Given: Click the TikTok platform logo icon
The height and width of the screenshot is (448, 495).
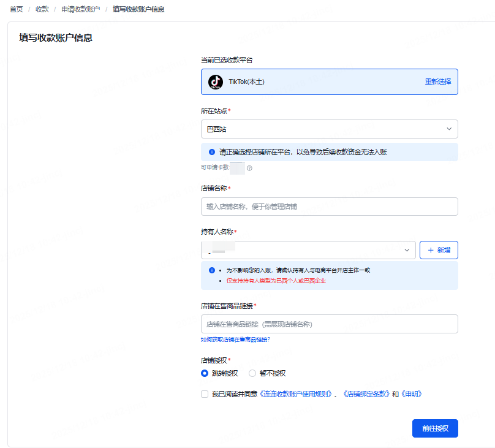Looking at the screenshot, I should [216, 82].
